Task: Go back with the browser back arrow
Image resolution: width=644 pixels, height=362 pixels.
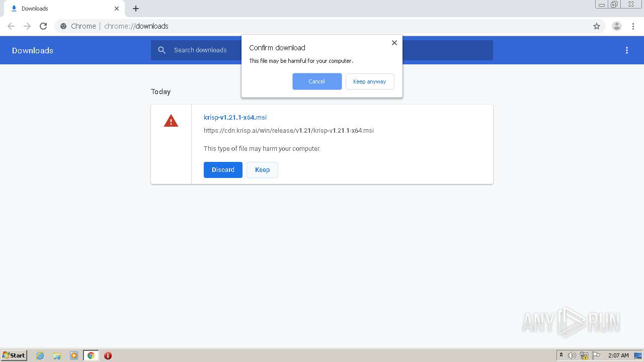Action: pyautogui.click(x=11, y=26)
